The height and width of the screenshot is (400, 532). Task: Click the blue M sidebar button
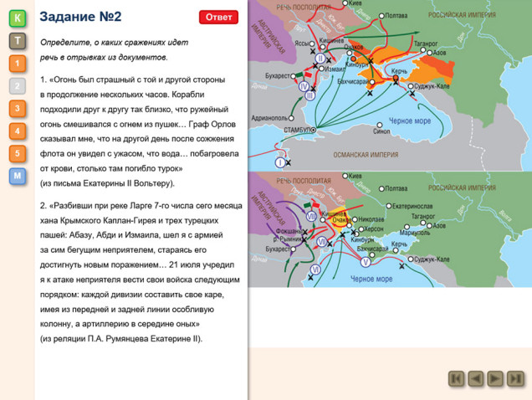[18, 176]
